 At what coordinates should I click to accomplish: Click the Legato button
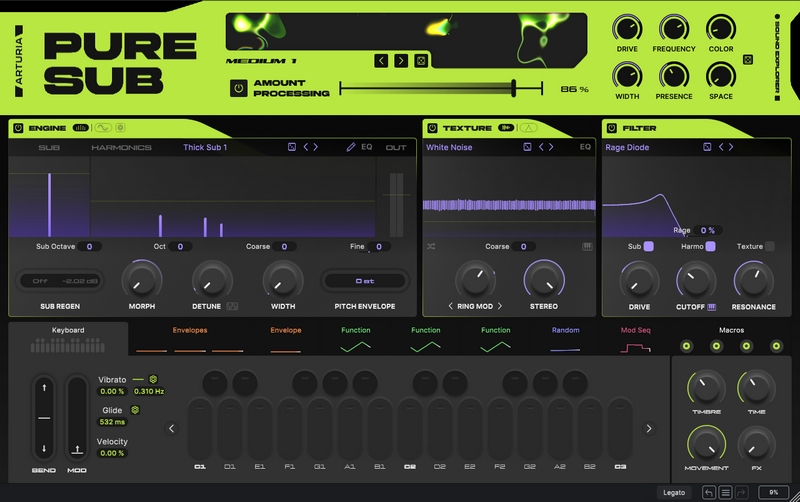[674, 492]
